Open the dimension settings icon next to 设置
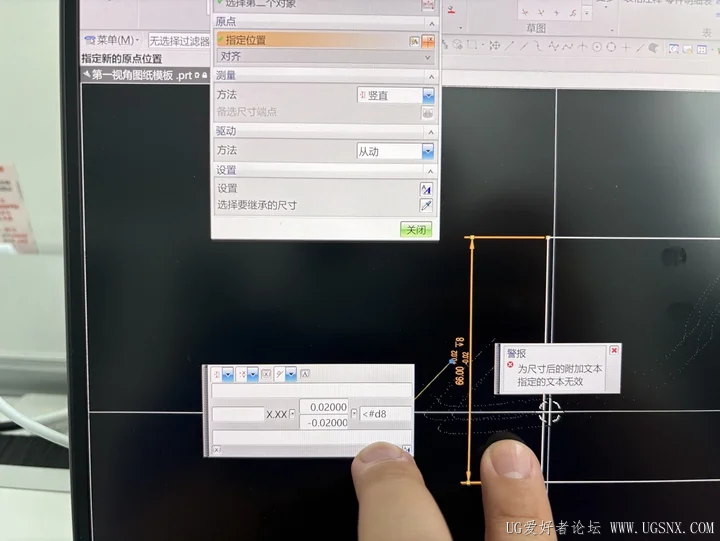 tap(426, 189)
